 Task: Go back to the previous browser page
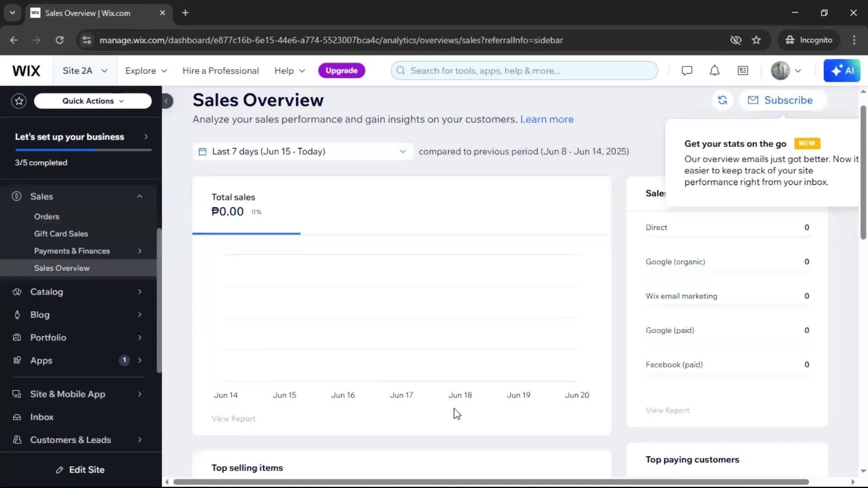[14, 40]
